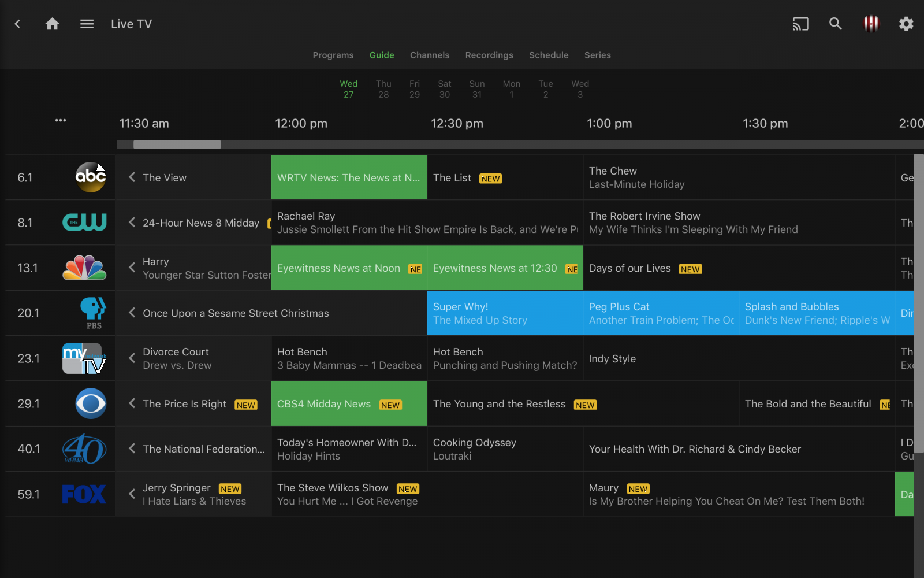Select Wed 3 in the date strip

580,89
